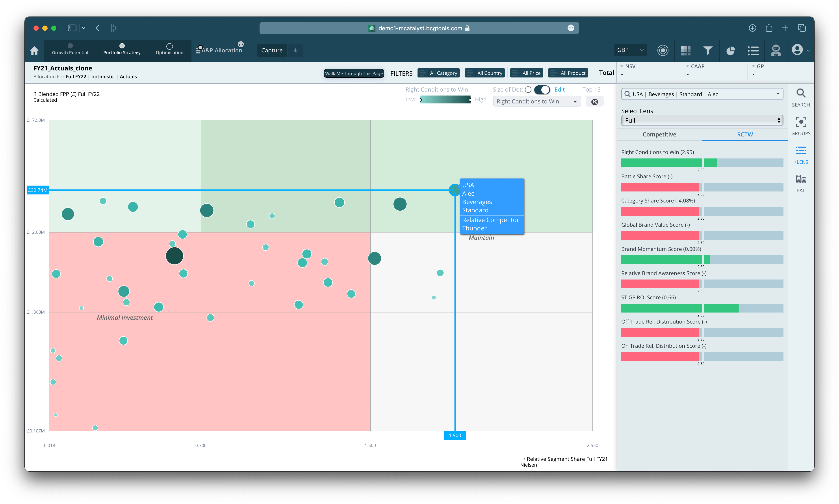This screenshot has width=839, height=504.
Task: Click the download icon beside Capture
Action: coord(295,51)
